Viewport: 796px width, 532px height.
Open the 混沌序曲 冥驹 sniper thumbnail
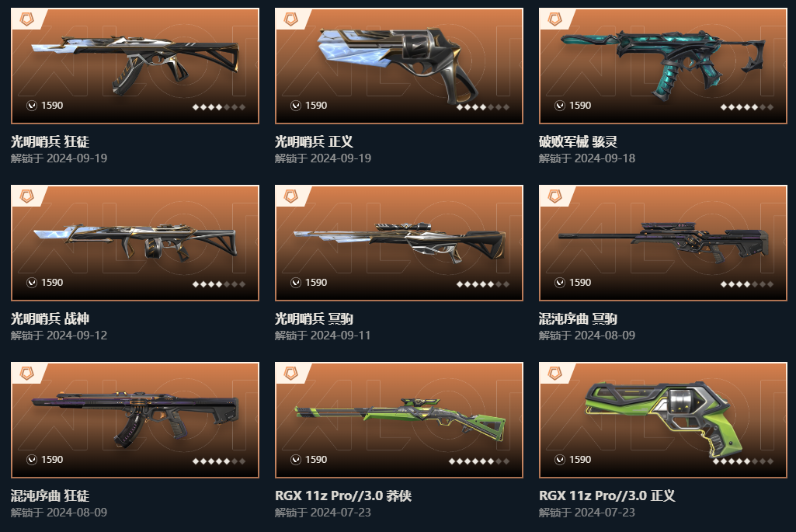coord(663,243)
